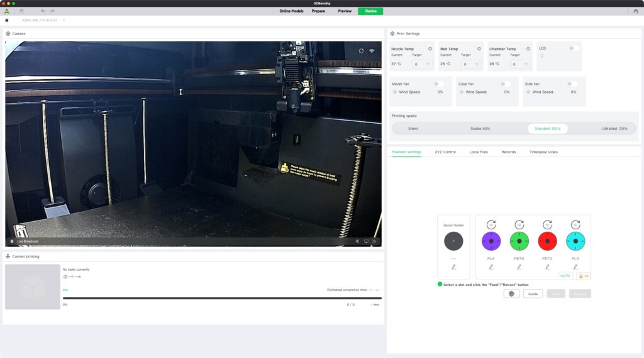Open the camera fullscreen display icon
644x358 pixels.
click(366, 241)
